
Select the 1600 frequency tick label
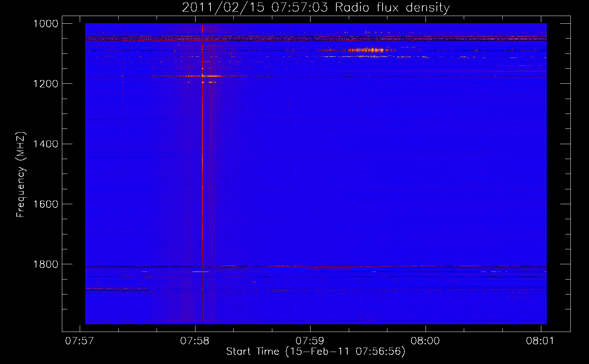coord(46,204)
